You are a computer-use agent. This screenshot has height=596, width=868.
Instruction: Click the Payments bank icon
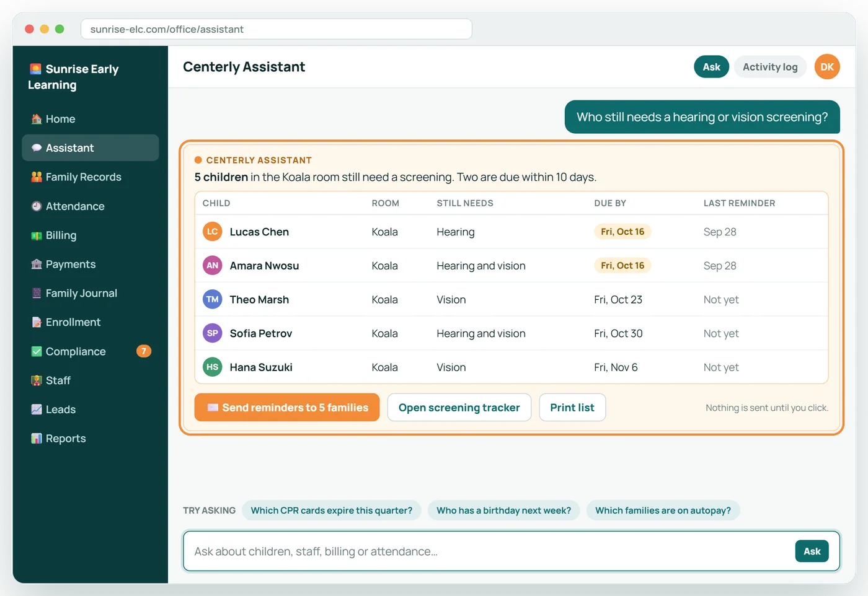tap(37, 265)
